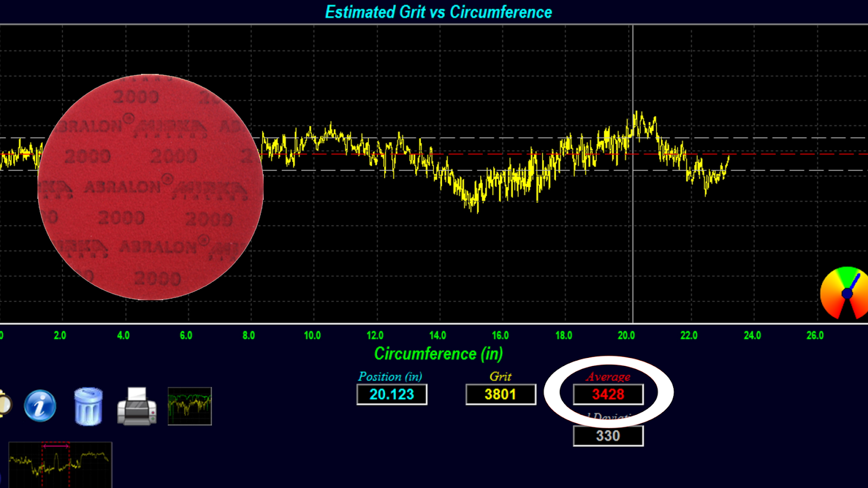Click the 20.0 axis tick label
This screenshot has height=488, width=868.
point(626,335)
